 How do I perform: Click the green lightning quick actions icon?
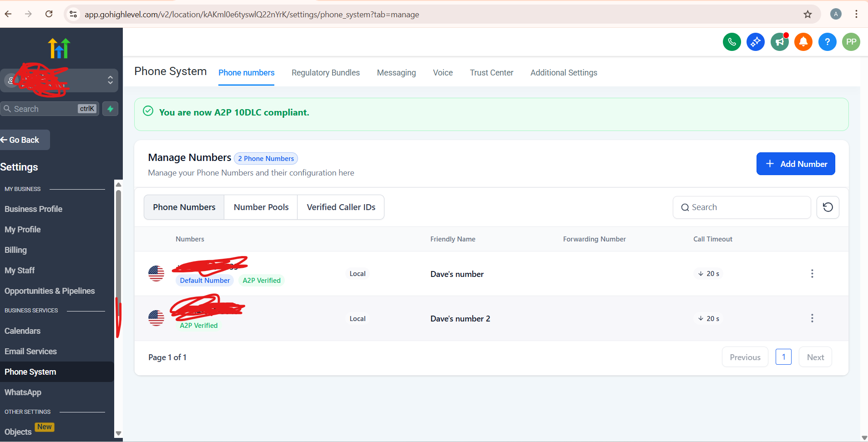pyautogui.click(x=110, y=109)
